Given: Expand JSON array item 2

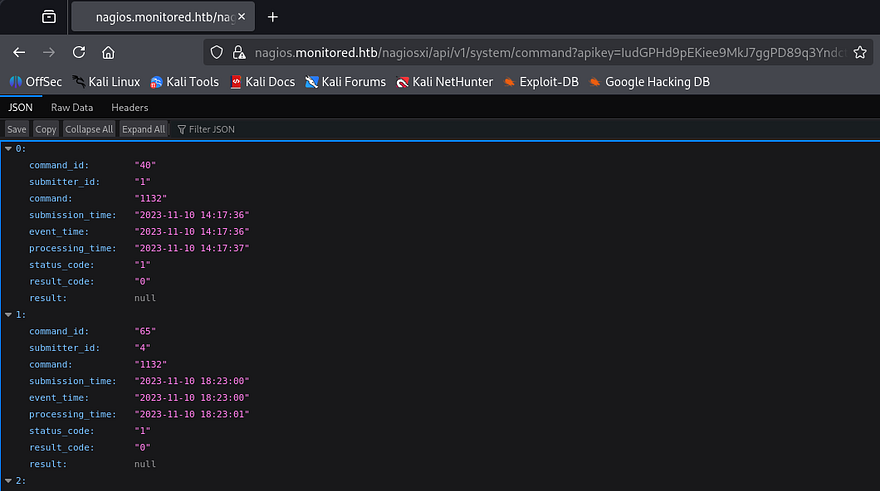Looking at the screenshot, I should [9, 481].
